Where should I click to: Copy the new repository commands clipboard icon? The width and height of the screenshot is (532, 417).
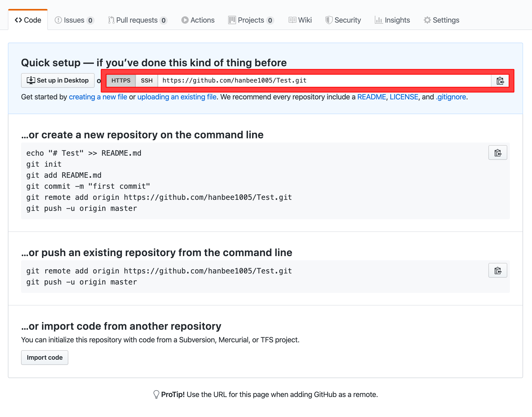(498, 153)
